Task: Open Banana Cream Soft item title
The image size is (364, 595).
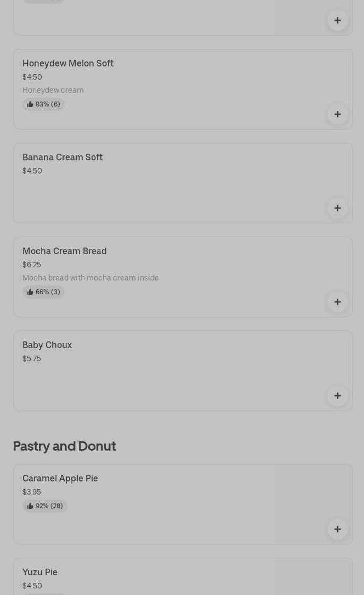Action: (62, 157)
